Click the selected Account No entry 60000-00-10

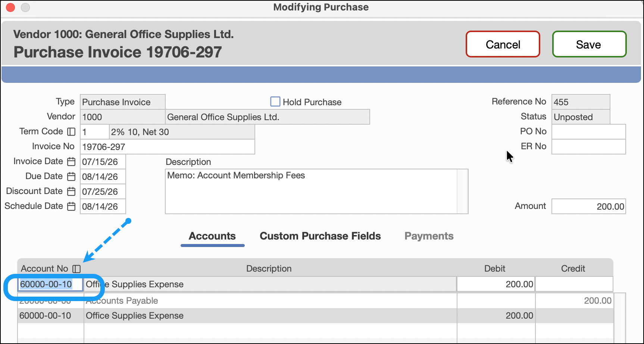coord(50,284)
